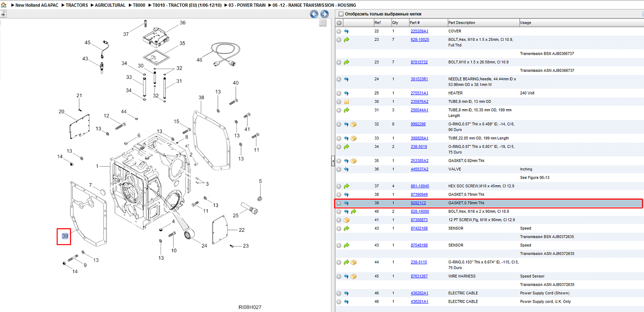Click the box icon for 12 PT SCREW
Screen dimensions: 644x312
pyautogui.click(x=346, y=220)
